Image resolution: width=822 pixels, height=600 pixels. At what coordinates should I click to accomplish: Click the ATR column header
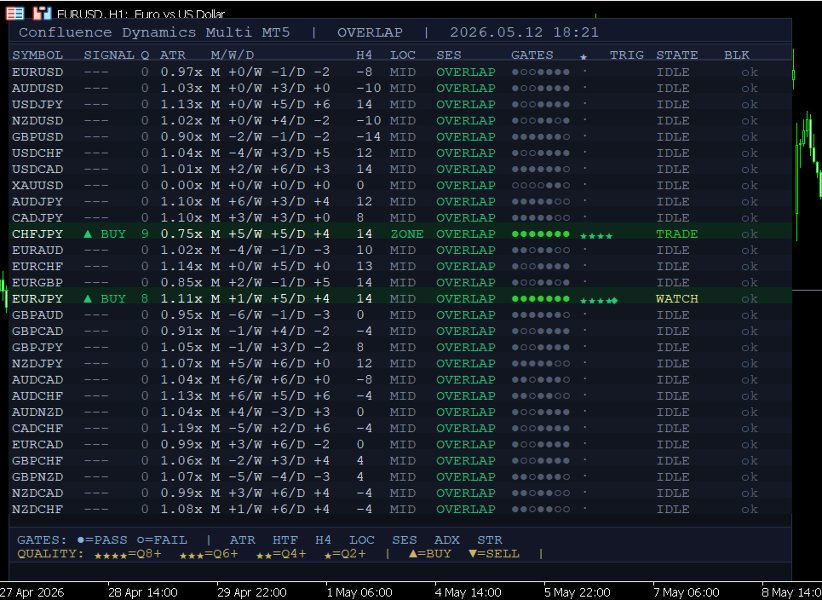(172, 55)
